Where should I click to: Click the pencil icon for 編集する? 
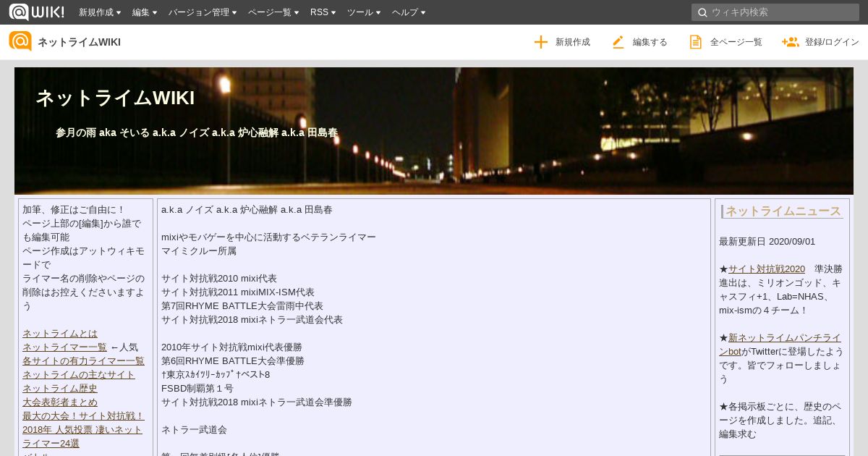pos(618,42)
